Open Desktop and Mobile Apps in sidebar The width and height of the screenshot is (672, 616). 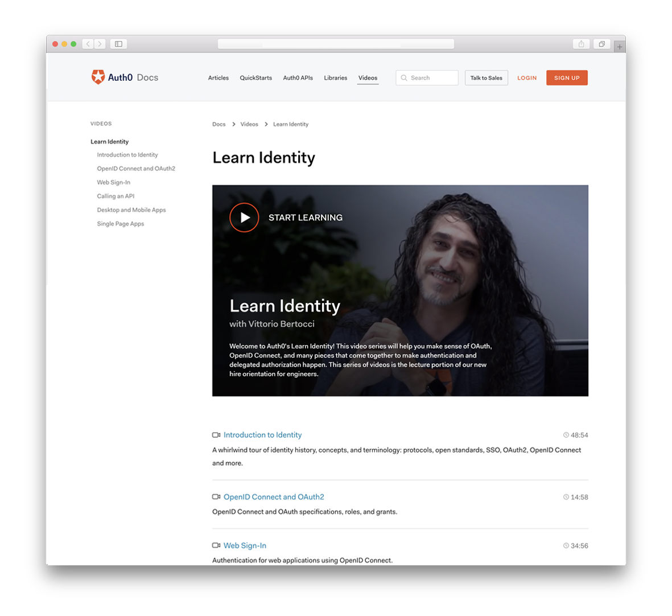(131, 210)
